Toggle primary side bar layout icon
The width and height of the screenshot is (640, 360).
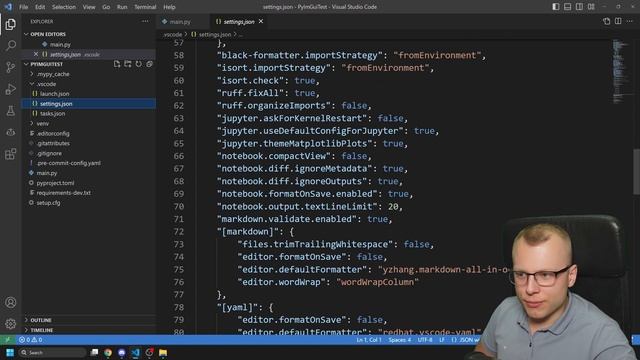tap(556, 7)
